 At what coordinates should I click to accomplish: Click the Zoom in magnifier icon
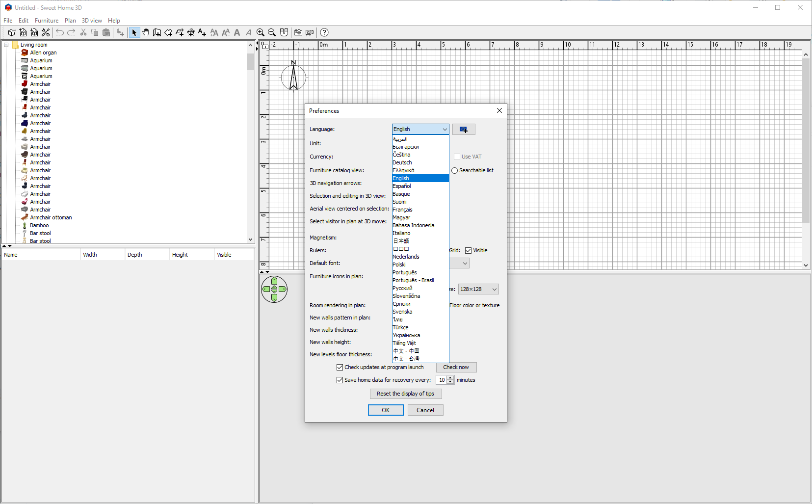[x=261, y=32]
